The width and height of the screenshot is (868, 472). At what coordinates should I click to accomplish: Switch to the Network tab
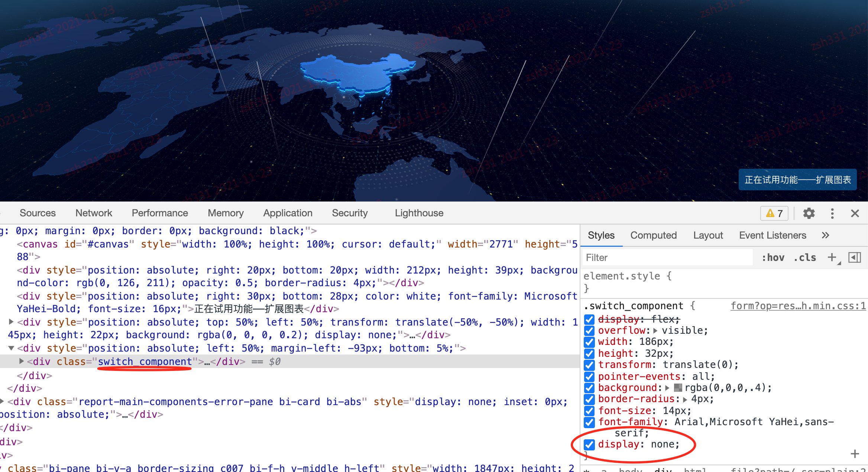(x=94, y=213)
